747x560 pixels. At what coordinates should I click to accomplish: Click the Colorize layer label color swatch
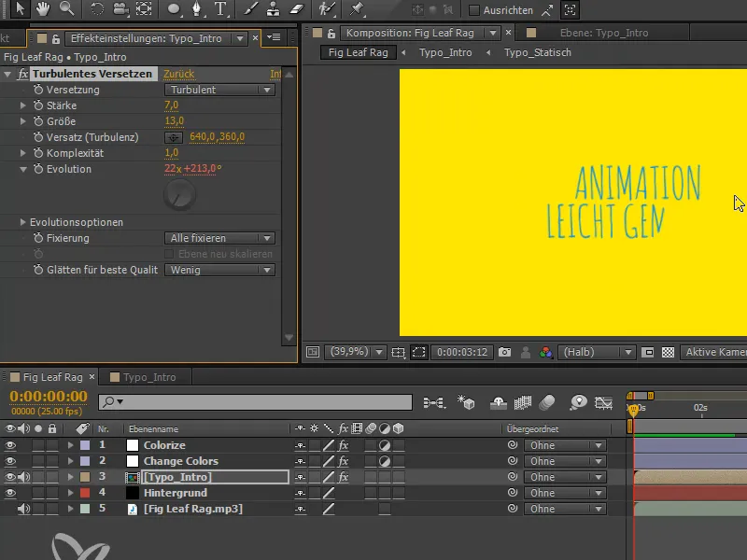pos(85,445)
